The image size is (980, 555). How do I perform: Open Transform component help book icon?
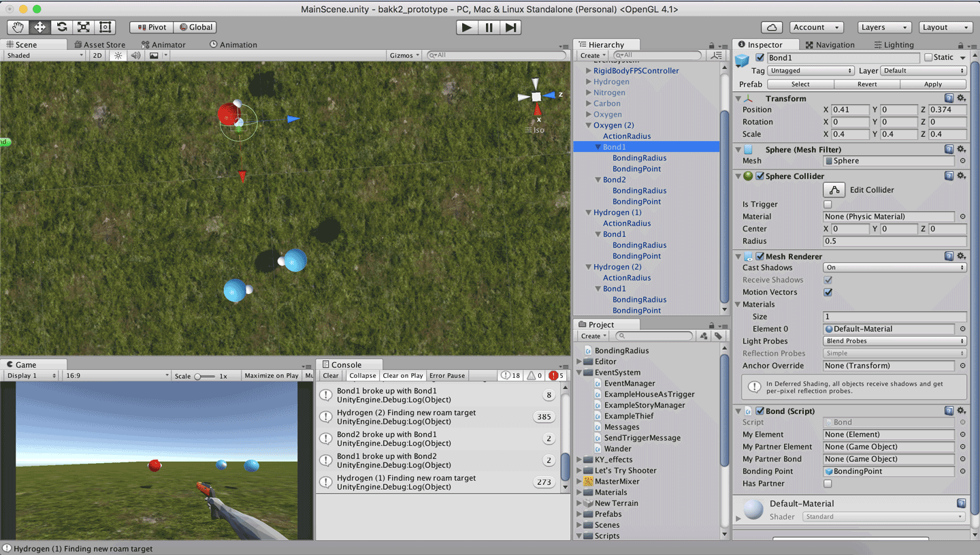[949, 99]
